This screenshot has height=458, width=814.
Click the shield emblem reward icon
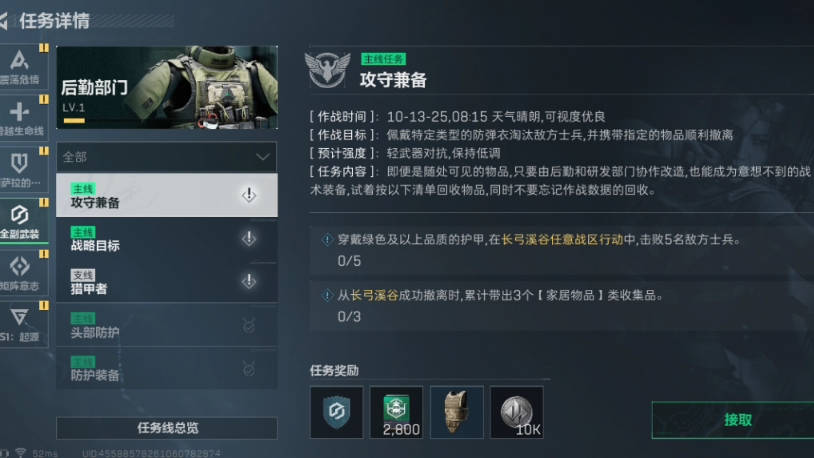336,412
